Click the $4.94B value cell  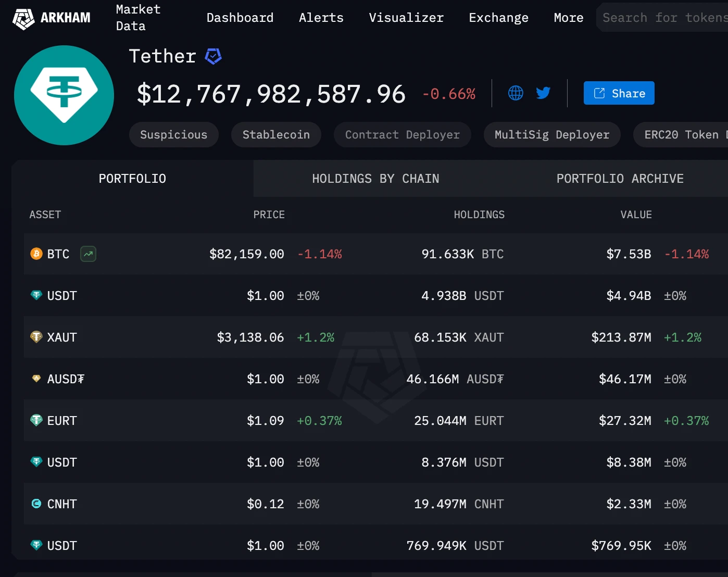[629, 296]
